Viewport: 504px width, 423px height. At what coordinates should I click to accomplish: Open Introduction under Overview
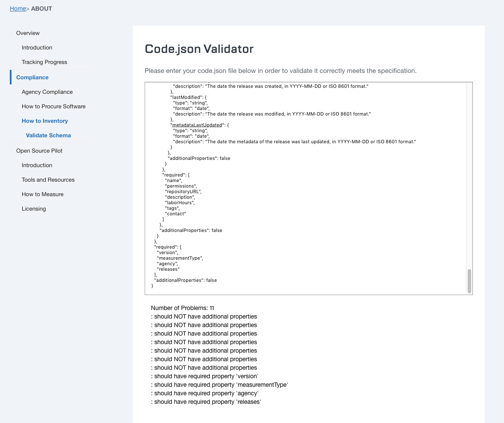(x=37, y=47)
